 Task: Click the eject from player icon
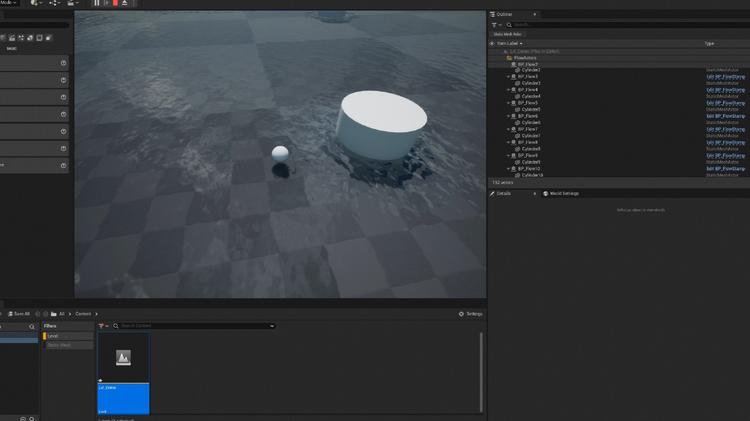pos(125,3)
